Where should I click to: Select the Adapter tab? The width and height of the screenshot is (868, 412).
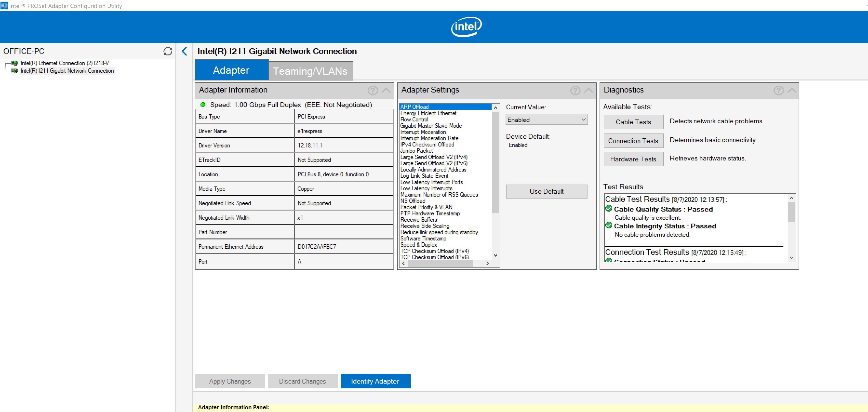(x=231, y=70)
